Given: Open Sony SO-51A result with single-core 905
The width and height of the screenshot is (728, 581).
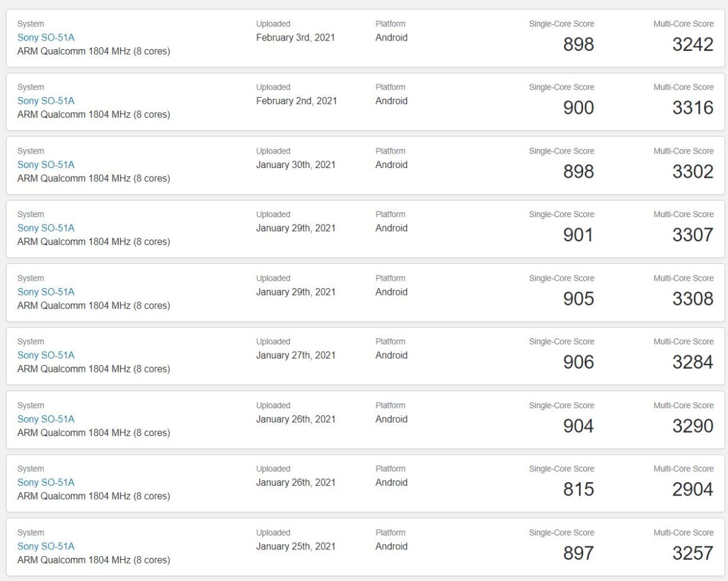Looking at the screenshot, I should click(x=46, y=292).
